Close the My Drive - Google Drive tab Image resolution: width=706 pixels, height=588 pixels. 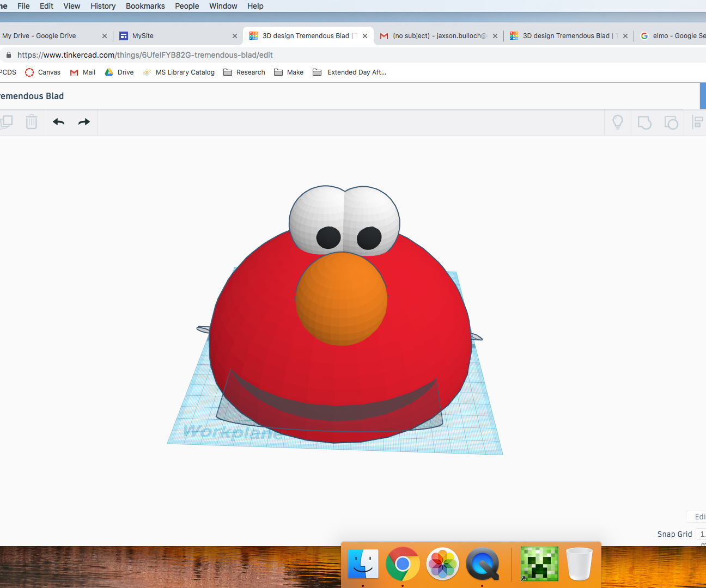click(x=105, y=36)
